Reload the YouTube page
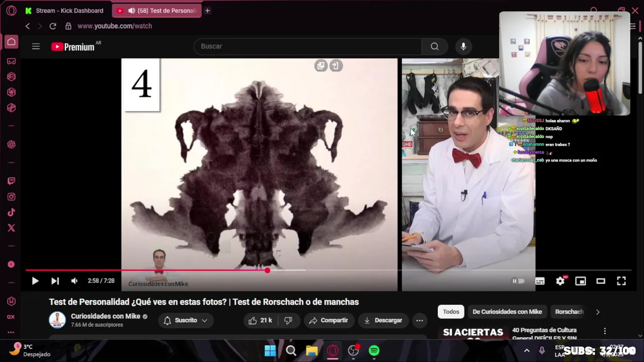This screenshot has height=362, width=644. point(53,26)
